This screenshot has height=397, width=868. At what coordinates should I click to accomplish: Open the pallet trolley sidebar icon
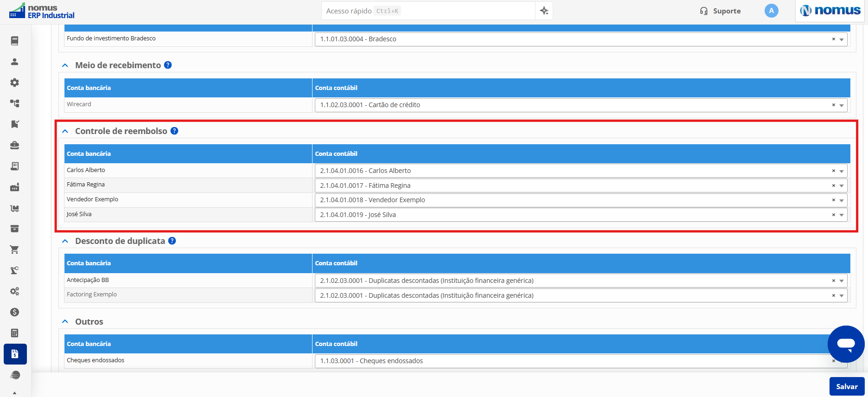tap(15, 208)
